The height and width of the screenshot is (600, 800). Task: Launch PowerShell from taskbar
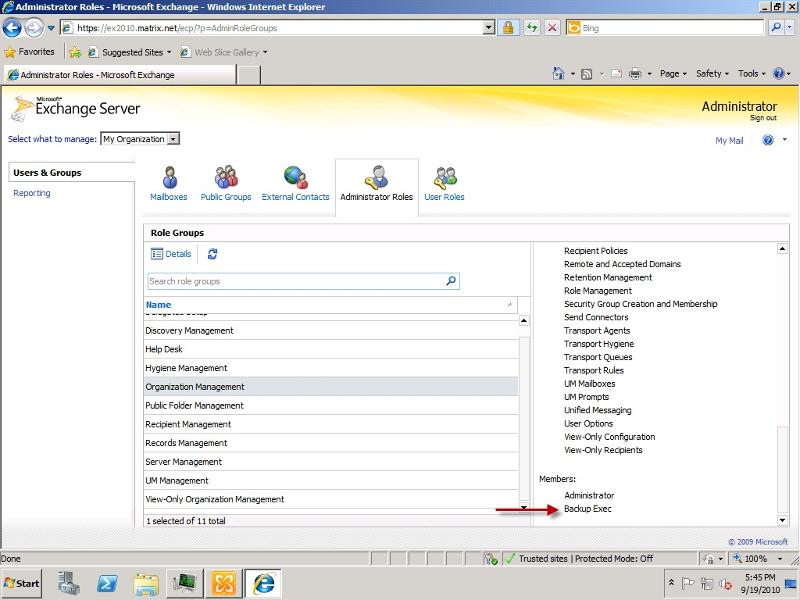(107, 583)
